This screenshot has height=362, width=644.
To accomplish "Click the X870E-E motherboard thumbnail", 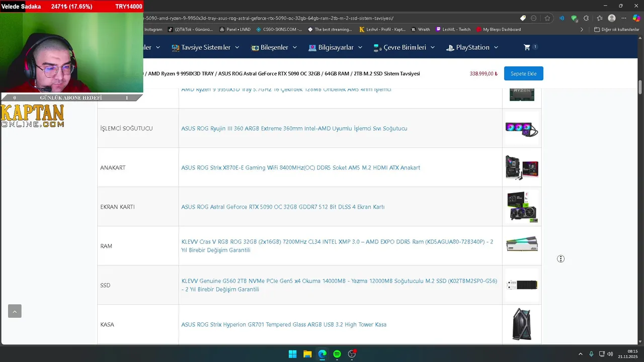I will click(522, 167).
